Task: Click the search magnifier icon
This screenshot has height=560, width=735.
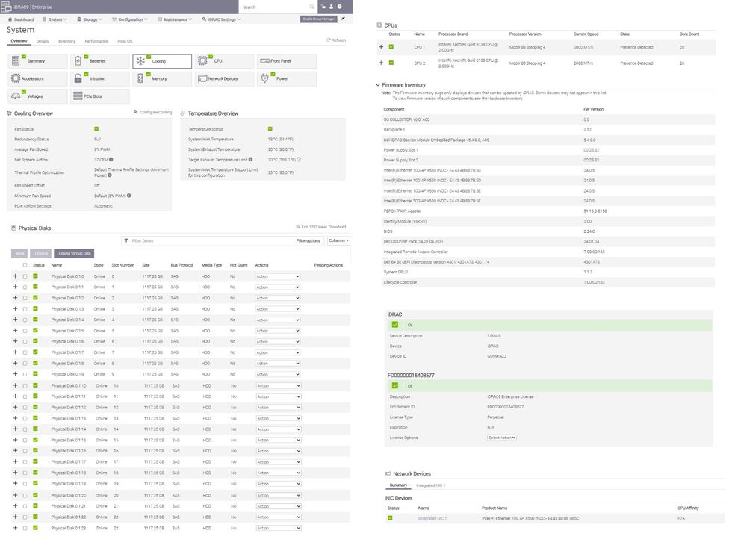Action: [x=312, y=7]
